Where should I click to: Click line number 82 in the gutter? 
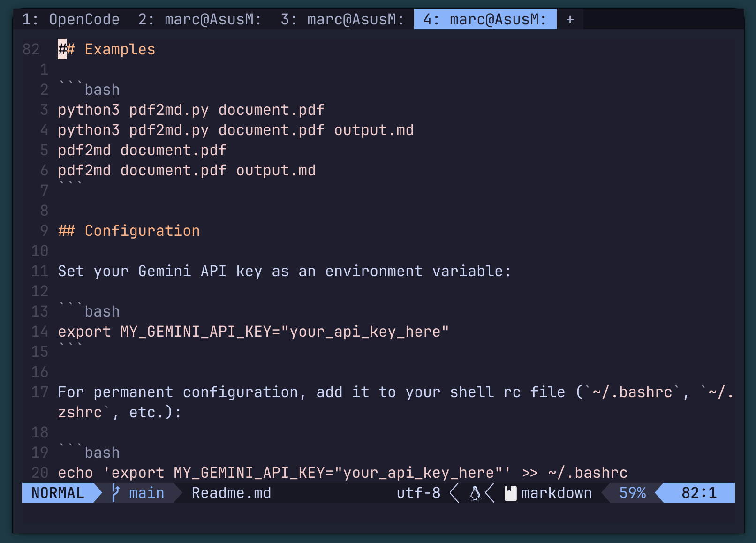(31, 49)
